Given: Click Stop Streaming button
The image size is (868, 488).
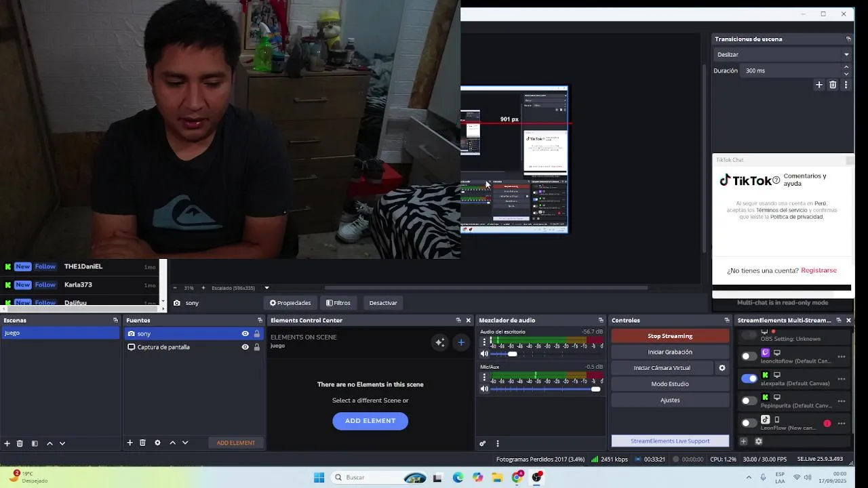Looking at the screenshot, I should (670, 336).
